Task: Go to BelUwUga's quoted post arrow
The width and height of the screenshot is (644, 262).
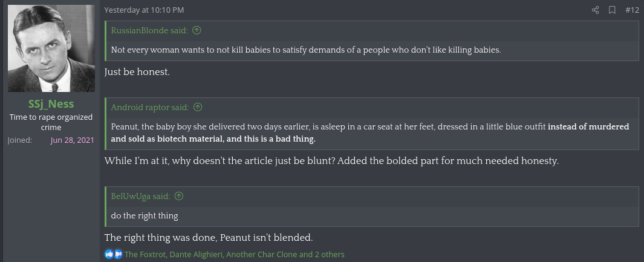Action: [178, 196]
